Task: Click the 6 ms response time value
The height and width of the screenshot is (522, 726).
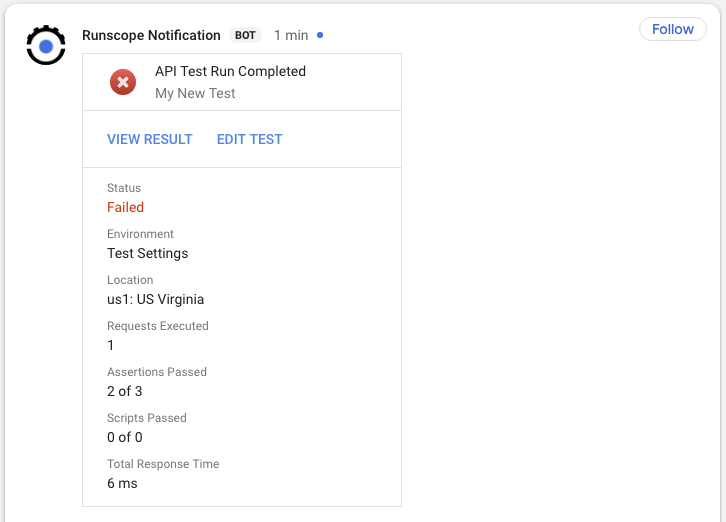Action: point(122,484)
